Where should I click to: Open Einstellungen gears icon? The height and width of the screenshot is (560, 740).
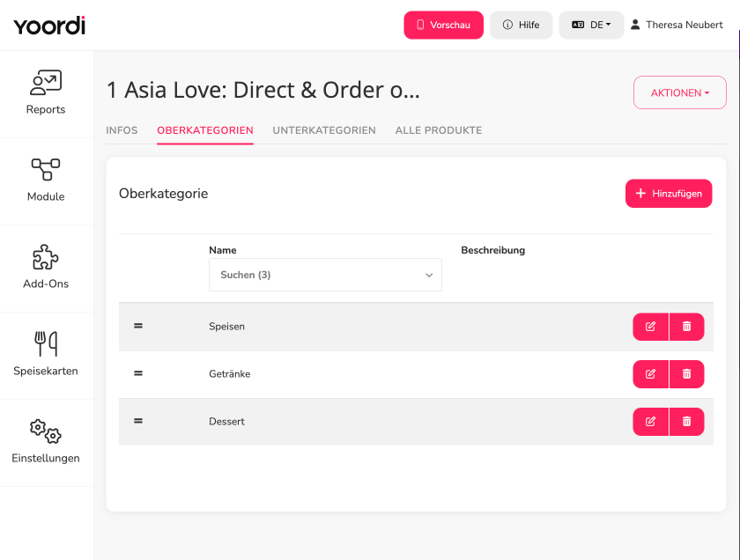tap(46, 431)
